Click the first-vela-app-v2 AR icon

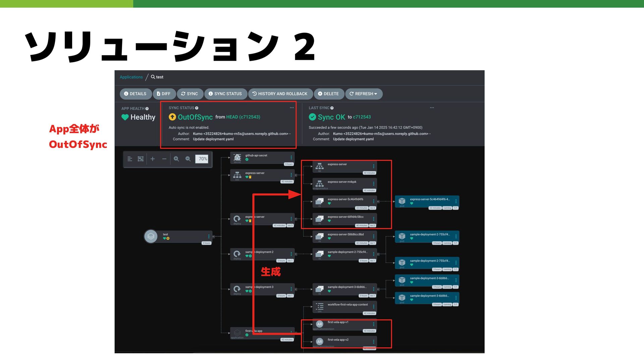click(320, 342)
